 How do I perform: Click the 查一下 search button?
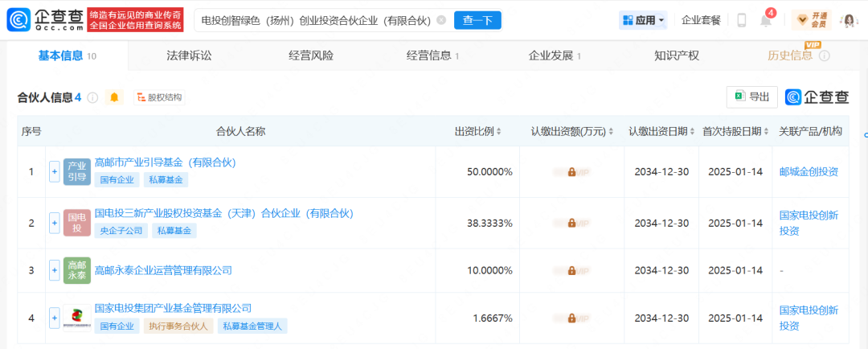tap(477, 20)
